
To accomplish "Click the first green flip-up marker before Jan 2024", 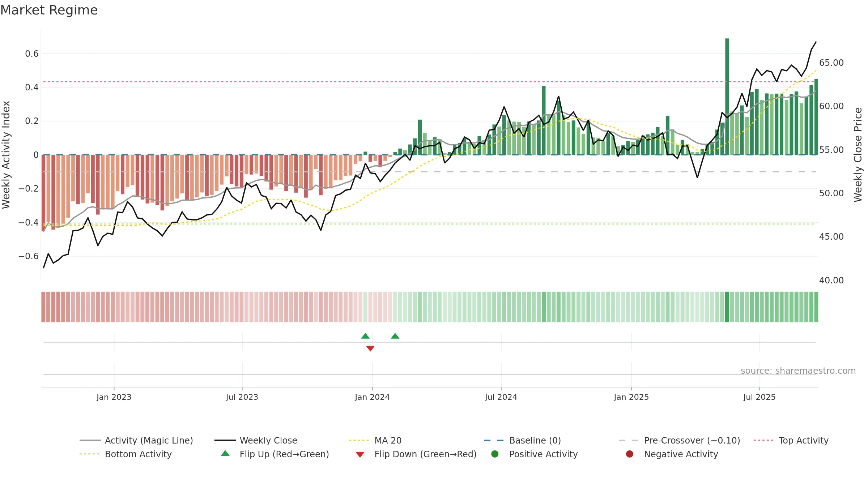I will [365, 336].
